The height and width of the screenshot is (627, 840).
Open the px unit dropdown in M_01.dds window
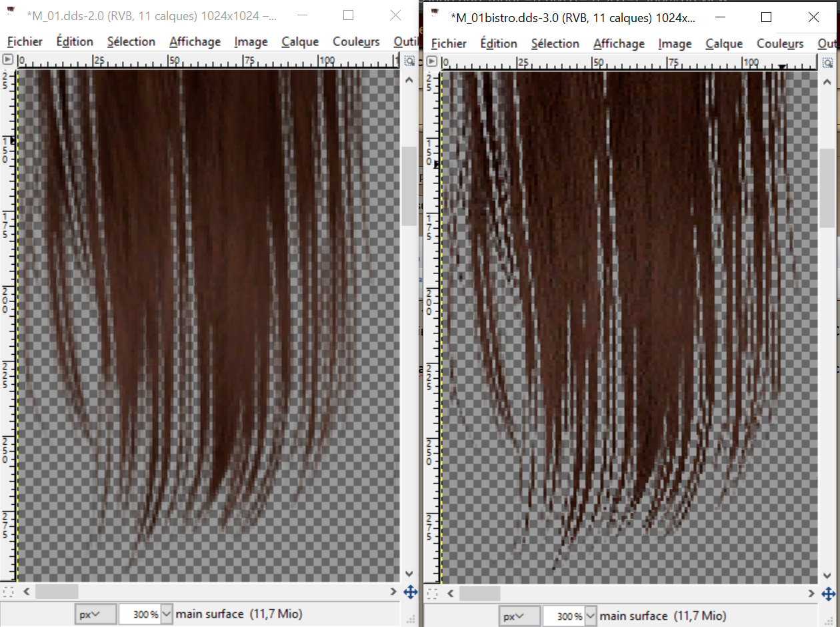pyautogui.click(x=89, y=614)
